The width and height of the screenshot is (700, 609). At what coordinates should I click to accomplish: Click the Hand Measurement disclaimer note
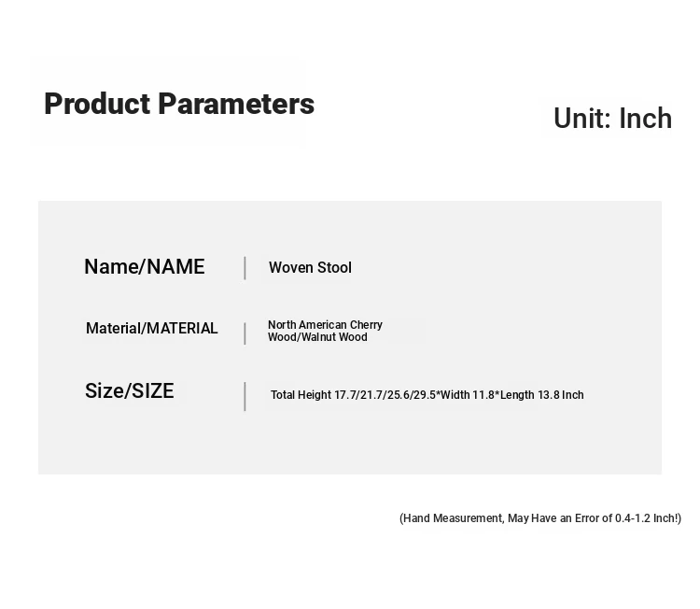pyautogui.click(x=540, y=518)
